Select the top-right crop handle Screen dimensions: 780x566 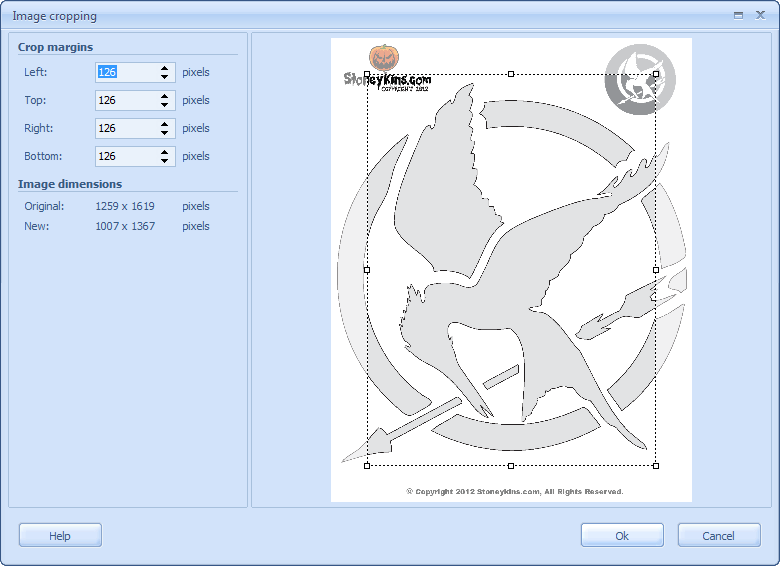click(x=656, y=74)
